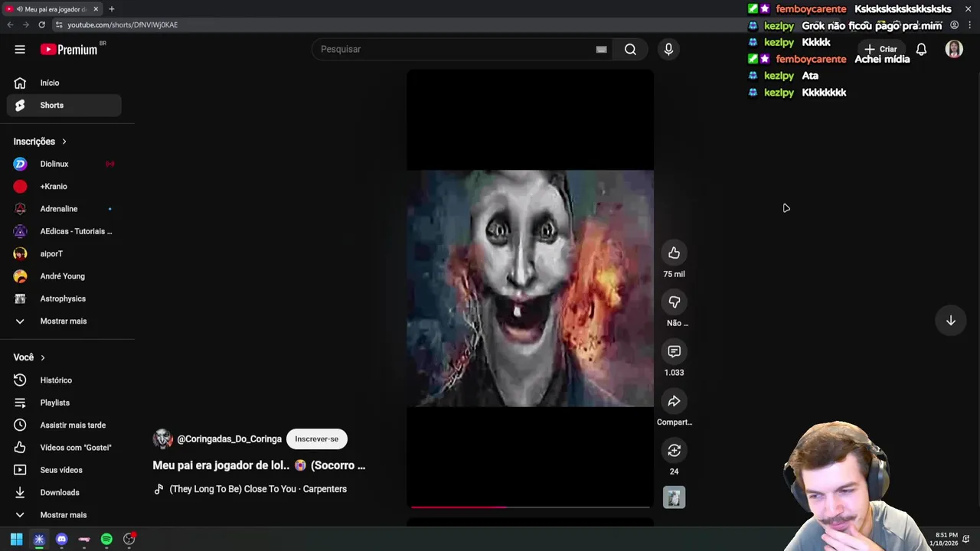Select Início in the sidebar
The height and width of the screenshot is (551, 980).
64,83
